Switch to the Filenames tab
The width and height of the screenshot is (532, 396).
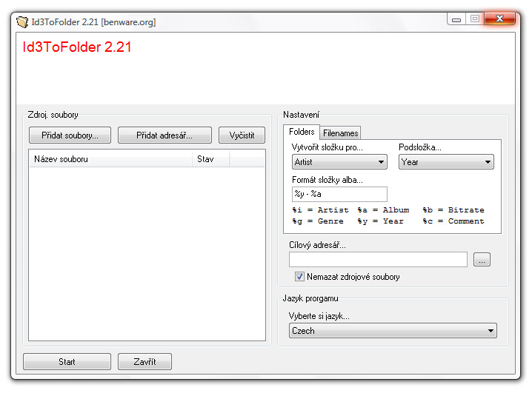pyautogui.click(x=340, y=133)
